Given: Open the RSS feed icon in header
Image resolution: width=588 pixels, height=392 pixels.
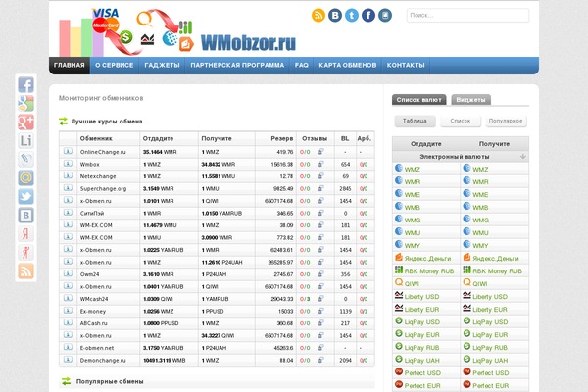Looking at the screenshot, I should click(318, 16).
